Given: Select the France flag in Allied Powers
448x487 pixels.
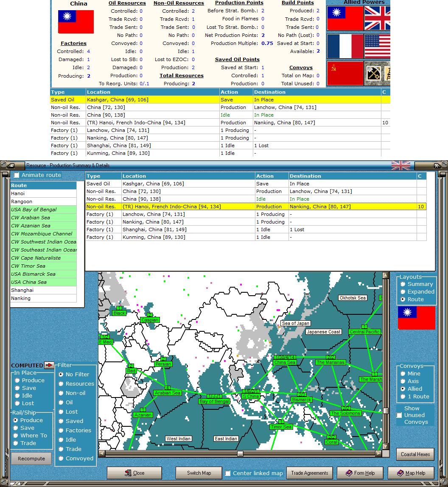Looking at the screenshot, I should (x=345, y=46).
